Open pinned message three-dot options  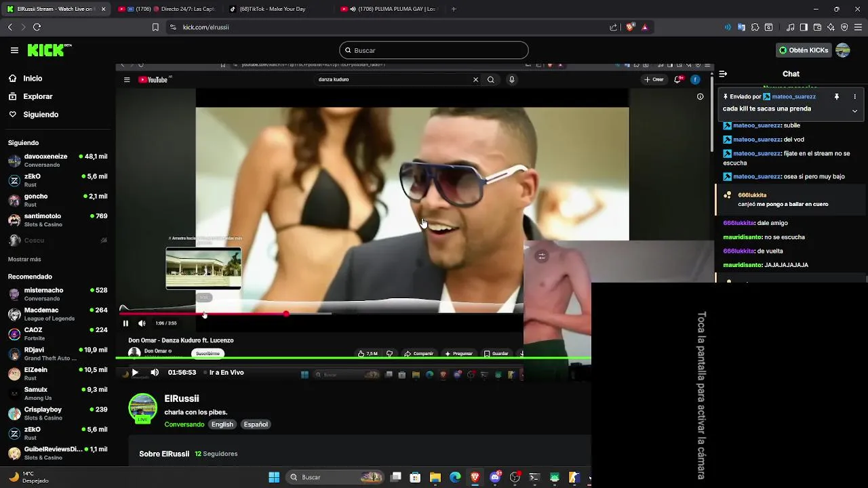coord(854,96)
